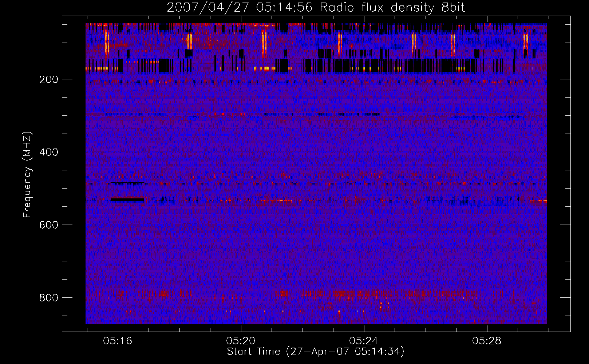Click the 200 frequency tick label
The height and width of the screenshot is (364, 589).
coord(49,79)
